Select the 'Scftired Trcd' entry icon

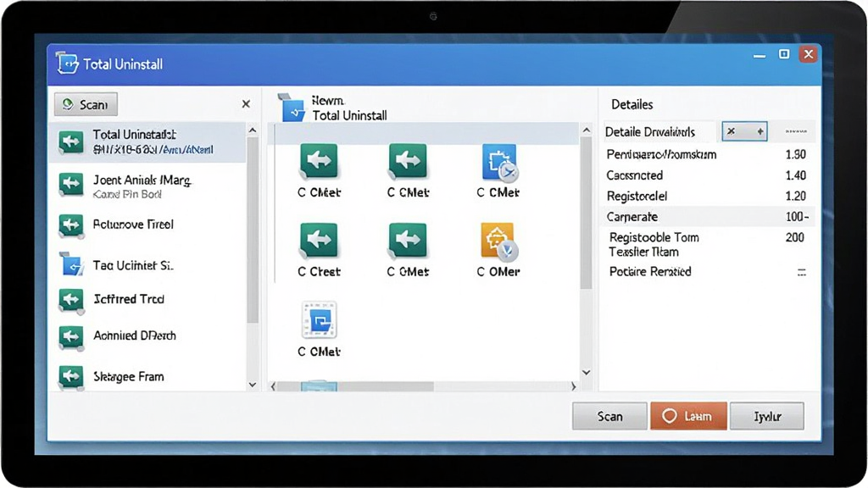coord(71,300)
